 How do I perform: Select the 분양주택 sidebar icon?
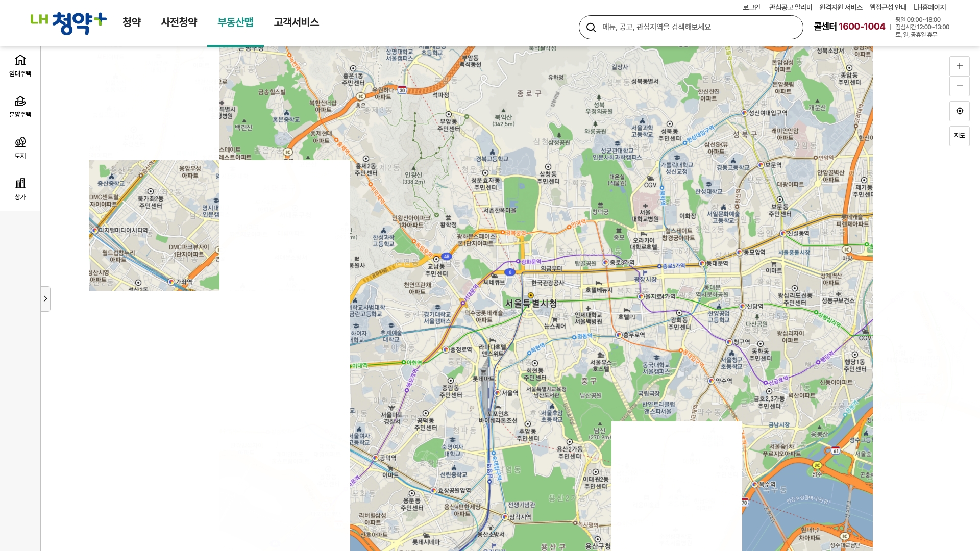point(20,106)
